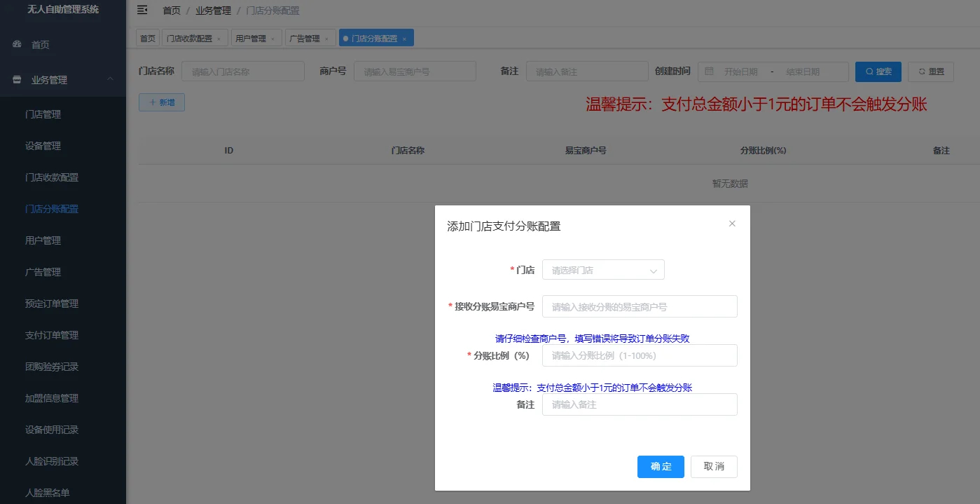Collapse the 业务管理 submenu with its chevron
This screenshot has height=504, width=980.
109,79
